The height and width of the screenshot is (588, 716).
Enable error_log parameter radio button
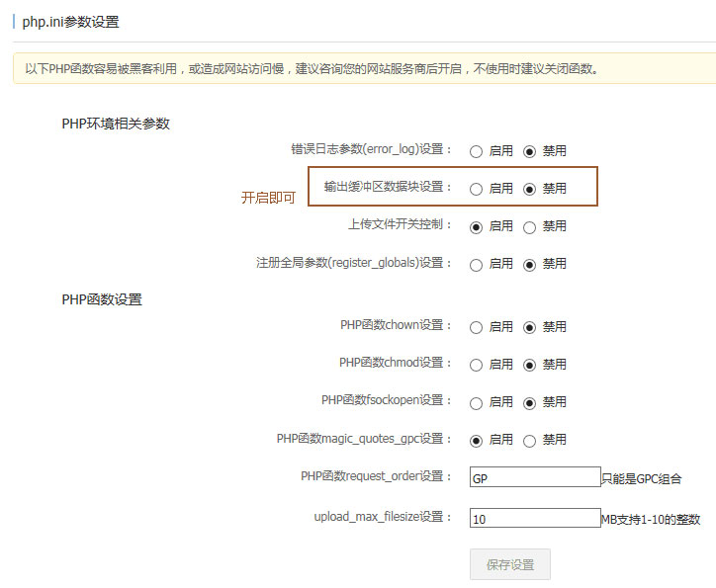[476, 152]
